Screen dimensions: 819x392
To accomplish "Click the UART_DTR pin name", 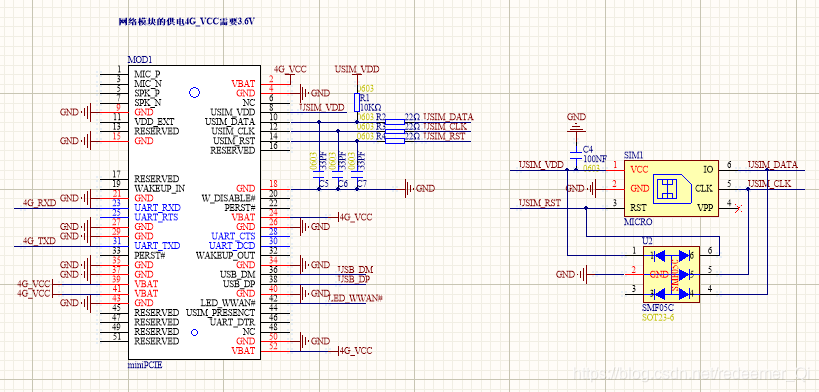I will [x=232, y=322].
